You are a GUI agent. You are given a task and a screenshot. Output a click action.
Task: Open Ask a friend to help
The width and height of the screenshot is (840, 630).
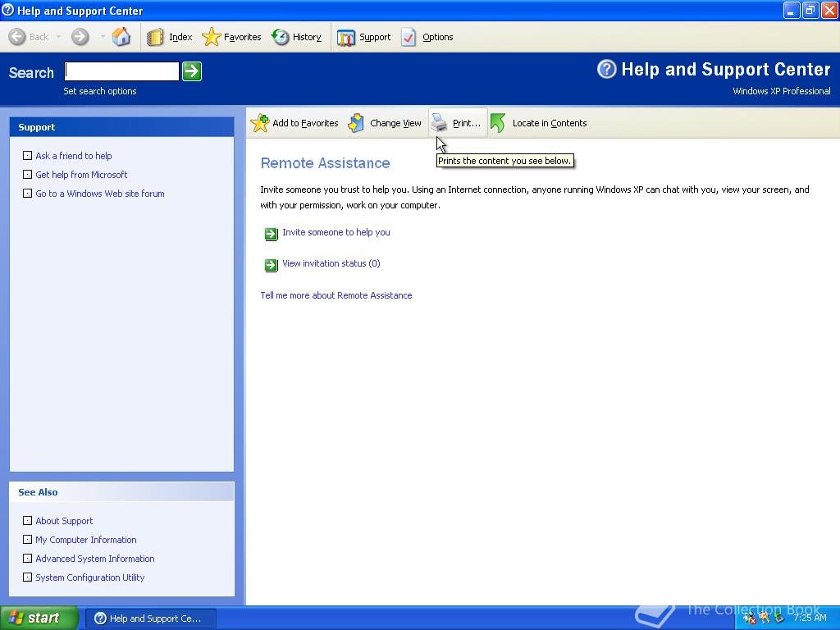click(x=73, y=156)
